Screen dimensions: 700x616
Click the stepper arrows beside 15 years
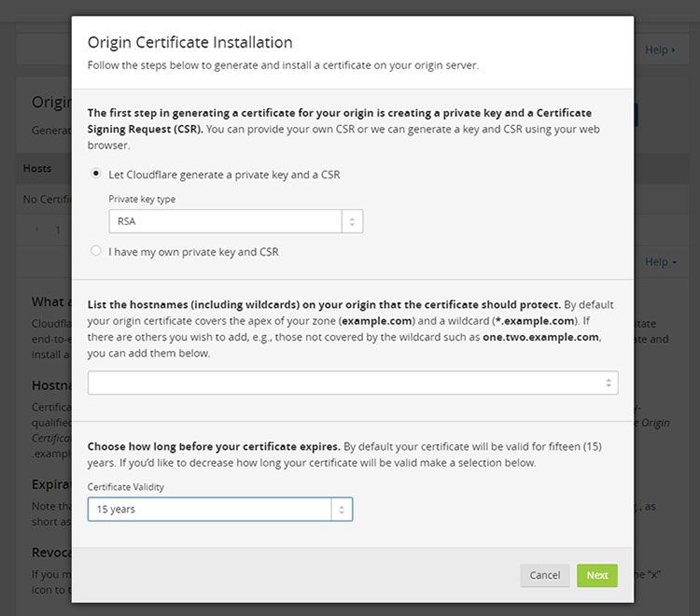342,510
